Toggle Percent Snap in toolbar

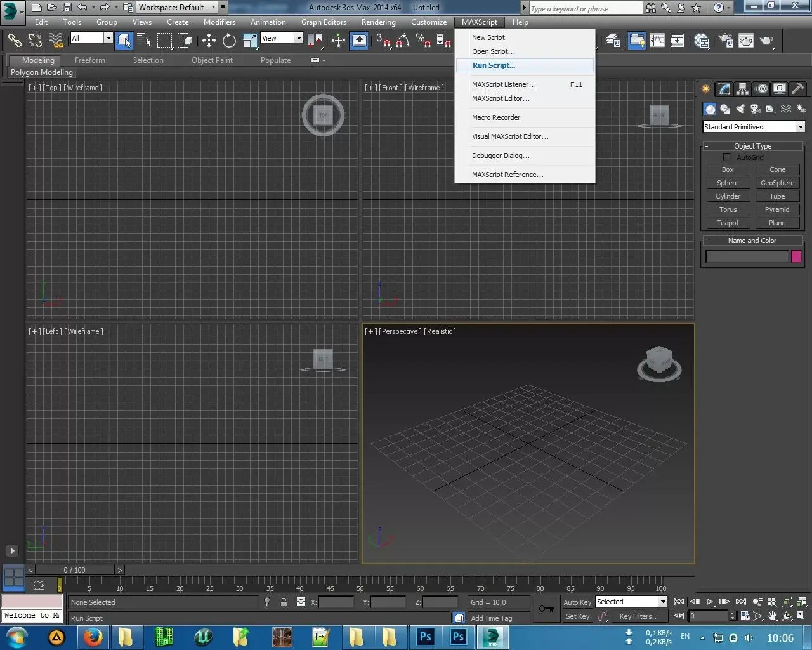(x=423, y=41)
